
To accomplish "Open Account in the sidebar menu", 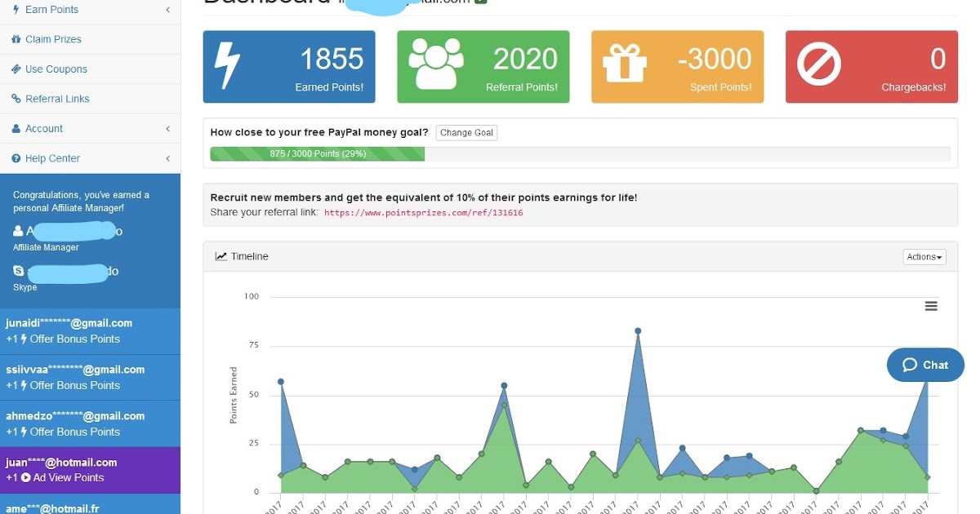I will 90,129.
